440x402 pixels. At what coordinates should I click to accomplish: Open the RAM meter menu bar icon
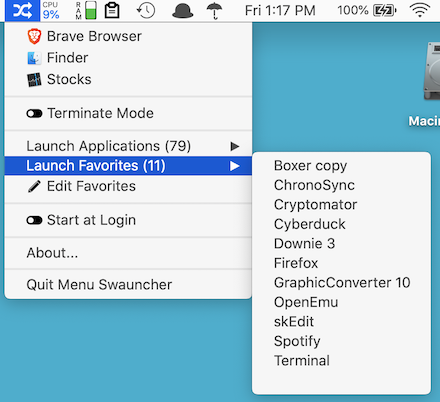pos(86,11)
